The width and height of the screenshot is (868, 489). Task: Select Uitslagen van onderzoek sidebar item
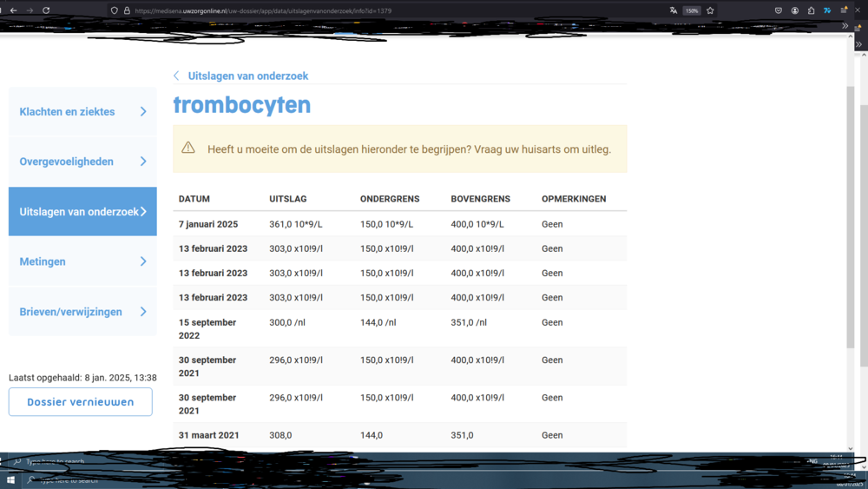click(x=79, y=212)
